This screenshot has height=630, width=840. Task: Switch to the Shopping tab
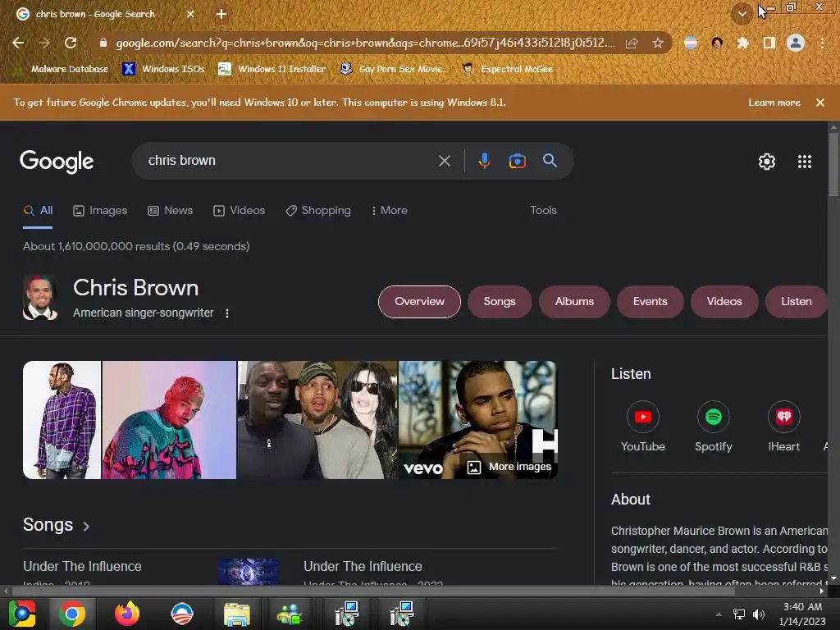318,211
